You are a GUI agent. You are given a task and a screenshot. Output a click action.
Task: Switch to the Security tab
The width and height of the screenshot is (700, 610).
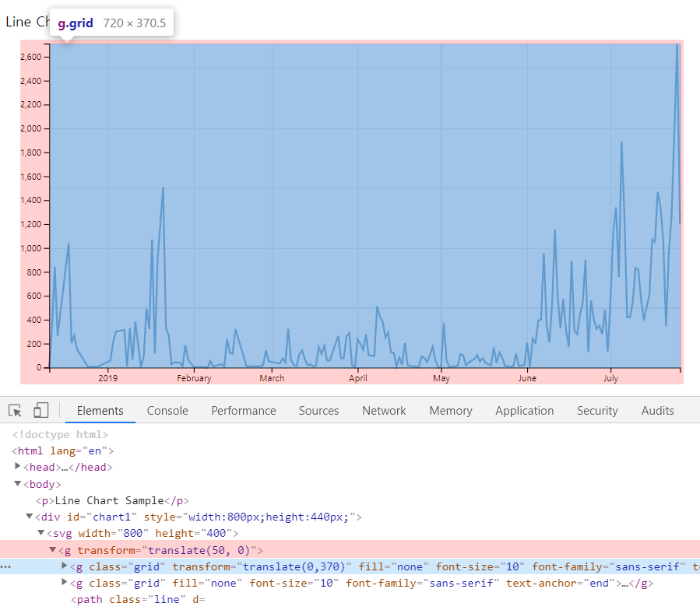[597, 411]
